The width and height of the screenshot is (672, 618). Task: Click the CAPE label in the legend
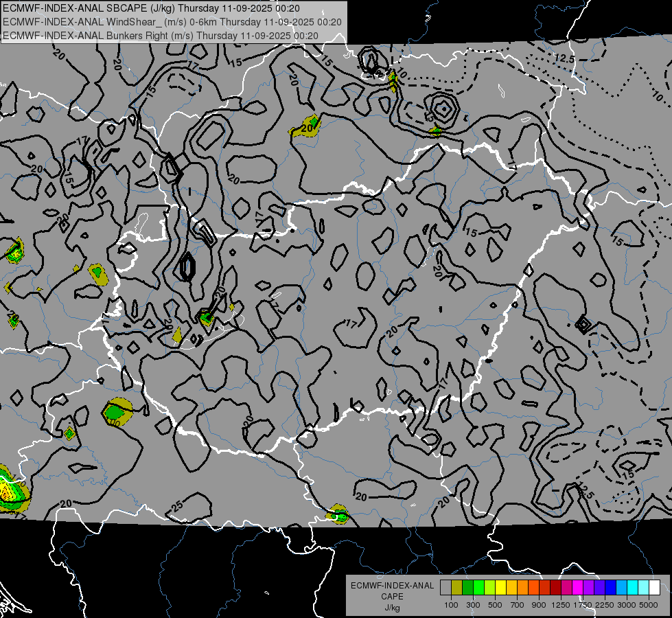pos(392,596)
